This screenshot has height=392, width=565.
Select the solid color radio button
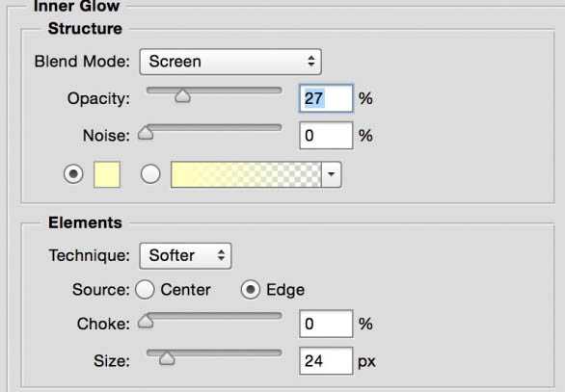point(73,174)
